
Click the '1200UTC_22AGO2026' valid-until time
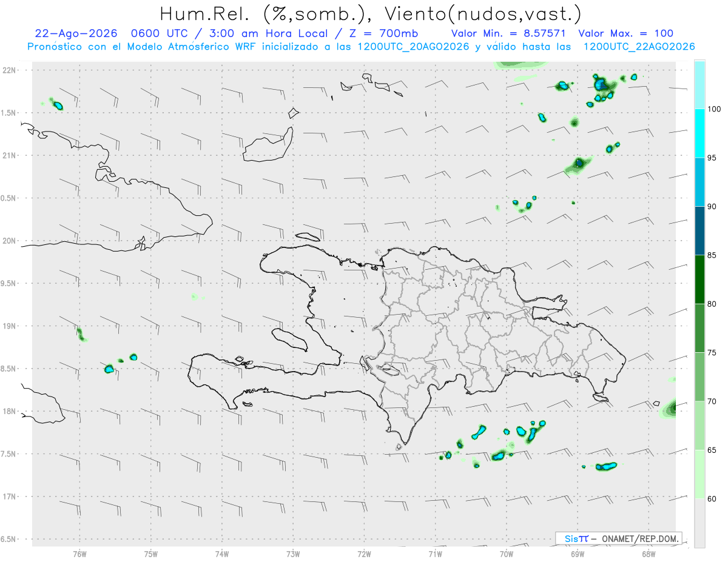[x=639, y=47]
